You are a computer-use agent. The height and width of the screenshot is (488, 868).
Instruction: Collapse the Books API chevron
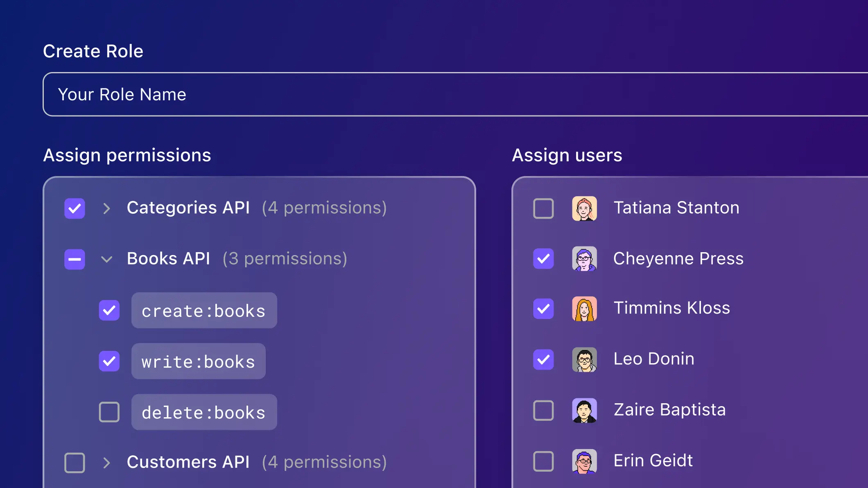click(106, 259)
